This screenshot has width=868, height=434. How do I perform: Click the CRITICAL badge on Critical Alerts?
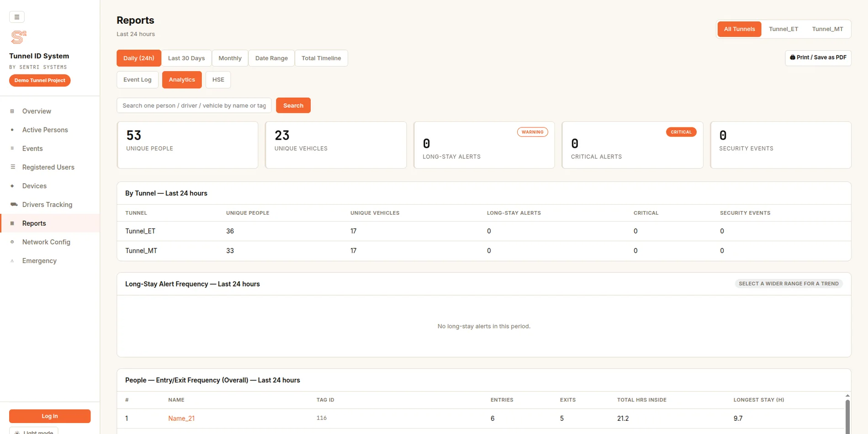click(681, 132)
